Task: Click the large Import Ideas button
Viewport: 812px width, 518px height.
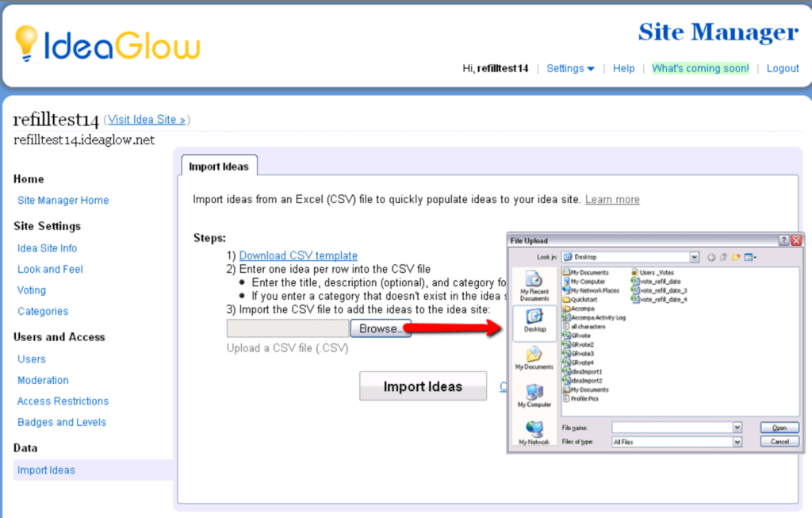Action: pyautogui.click(x=423, y=386)
